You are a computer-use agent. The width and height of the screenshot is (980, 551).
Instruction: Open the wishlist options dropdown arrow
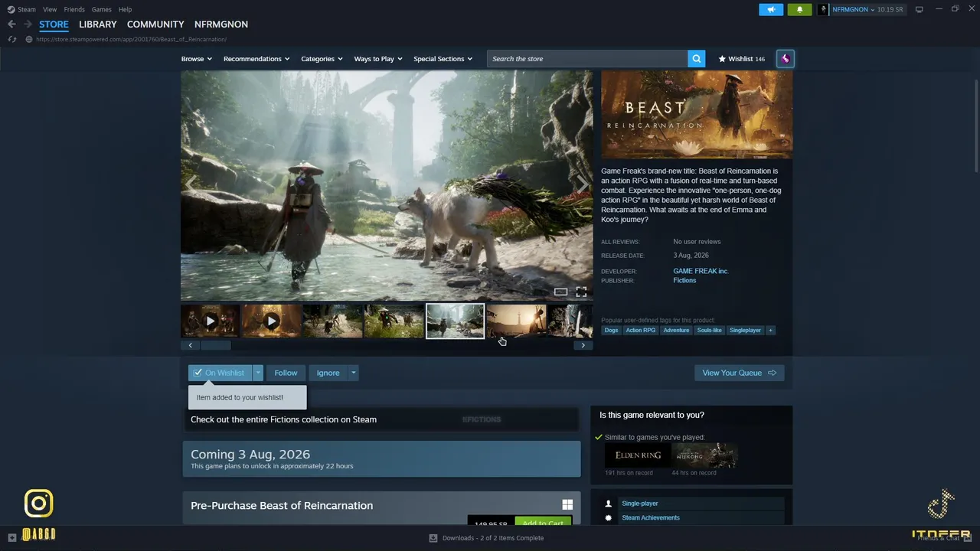click(x=258, y=373)
